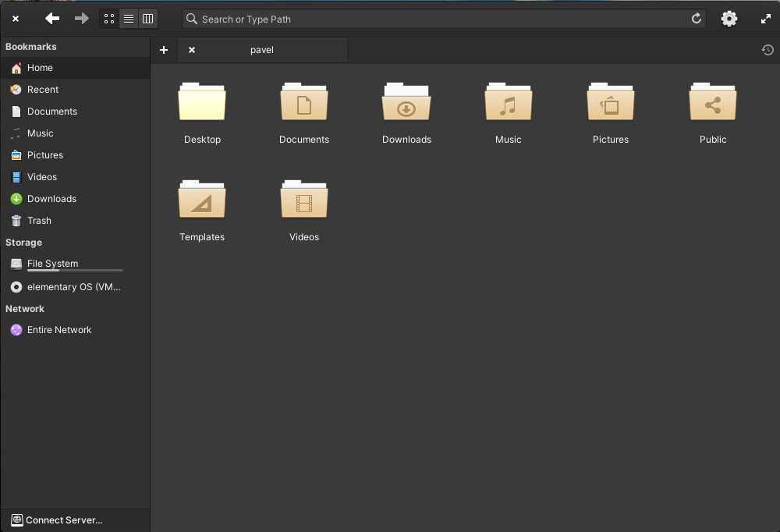Switch to list view
Image resolution: width=780 pixels, height=532 pixels.
pos(128,18)
